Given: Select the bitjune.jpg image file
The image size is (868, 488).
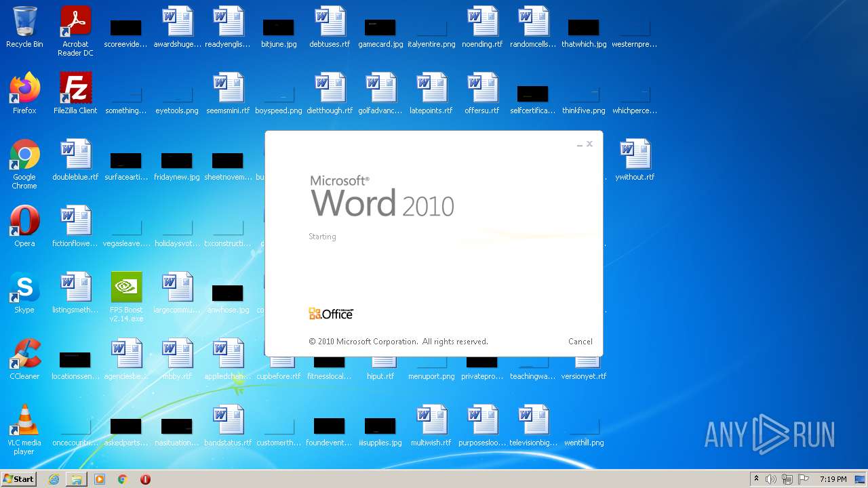Looking at the screenshot, I should (279, 33).
